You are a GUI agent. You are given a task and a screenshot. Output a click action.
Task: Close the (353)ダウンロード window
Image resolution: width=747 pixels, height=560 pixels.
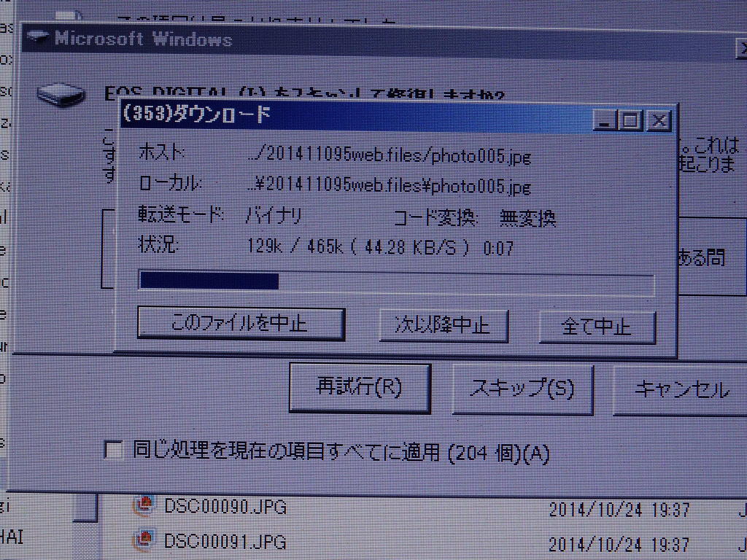pyautogui.click(x=659, y=121)
